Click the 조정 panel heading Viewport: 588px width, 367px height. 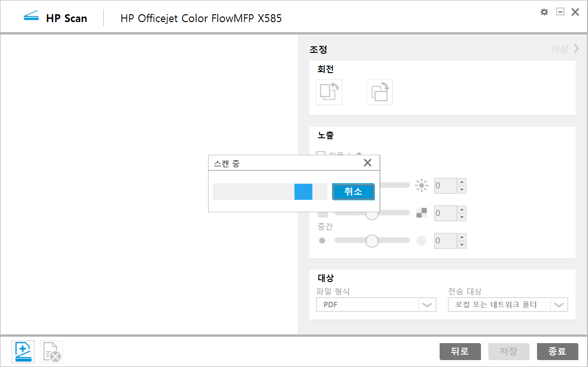pos(318,50)
